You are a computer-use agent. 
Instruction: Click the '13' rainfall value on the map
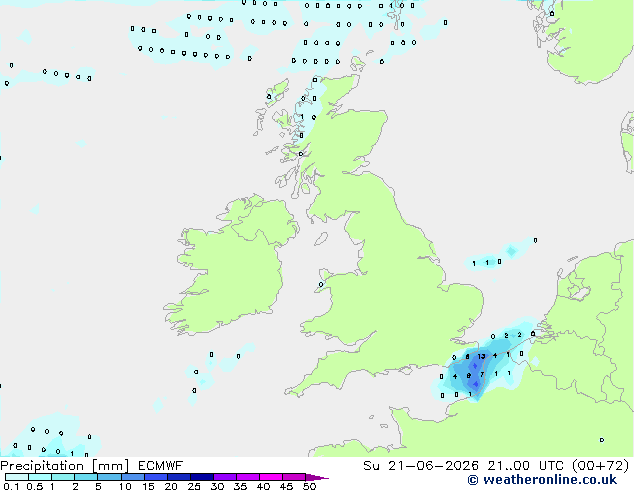click(481, 357)
